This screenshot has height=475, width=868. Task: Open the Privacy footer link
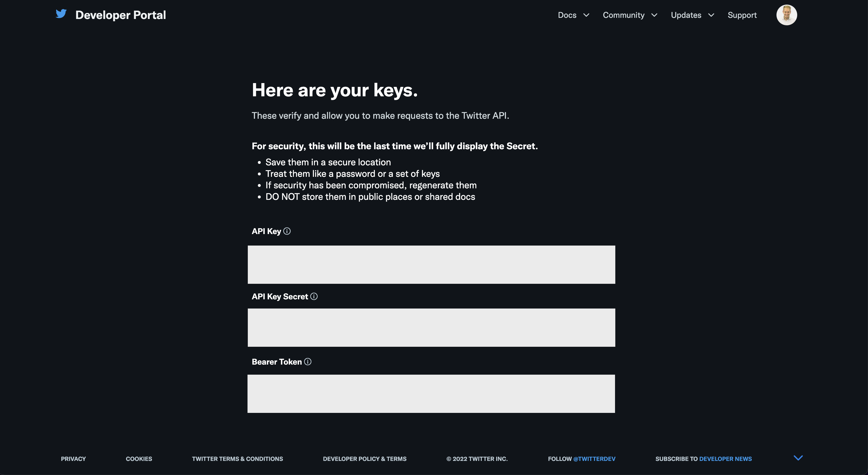(73, 459)
